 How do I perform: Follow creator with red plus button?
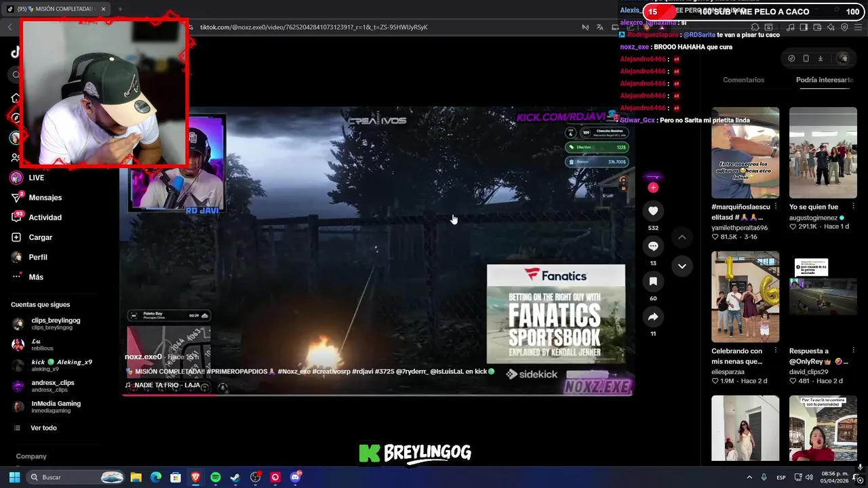click(653, 188)
